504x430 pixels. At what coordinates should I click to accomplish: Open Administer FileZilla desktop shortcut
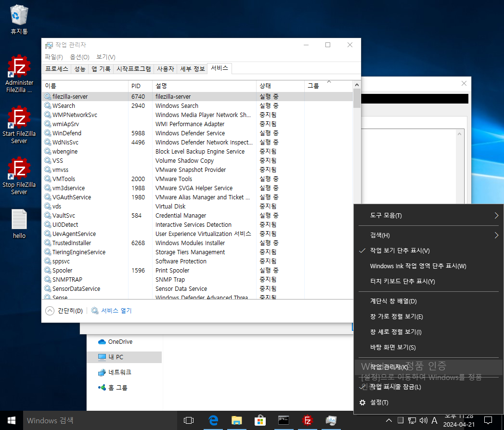[19, 74]
